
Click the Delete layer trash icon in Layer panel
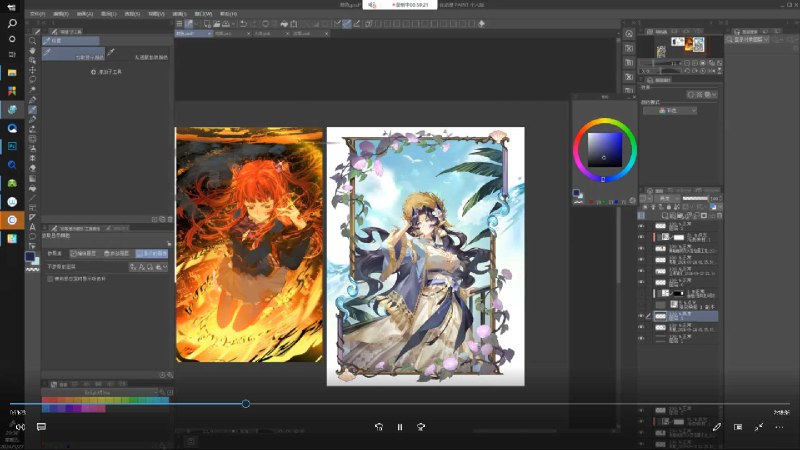tap(719, 216)
